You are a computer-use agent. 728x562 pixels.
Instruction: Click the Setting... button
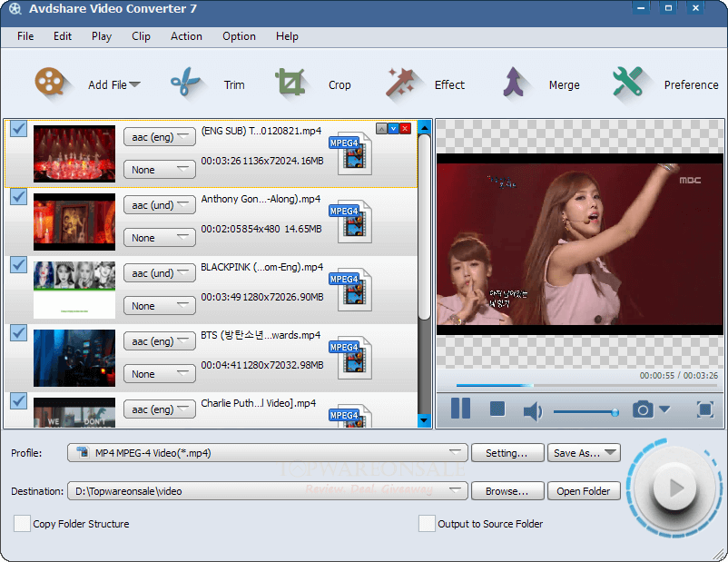pyautogui.click(x=507, y=453)
